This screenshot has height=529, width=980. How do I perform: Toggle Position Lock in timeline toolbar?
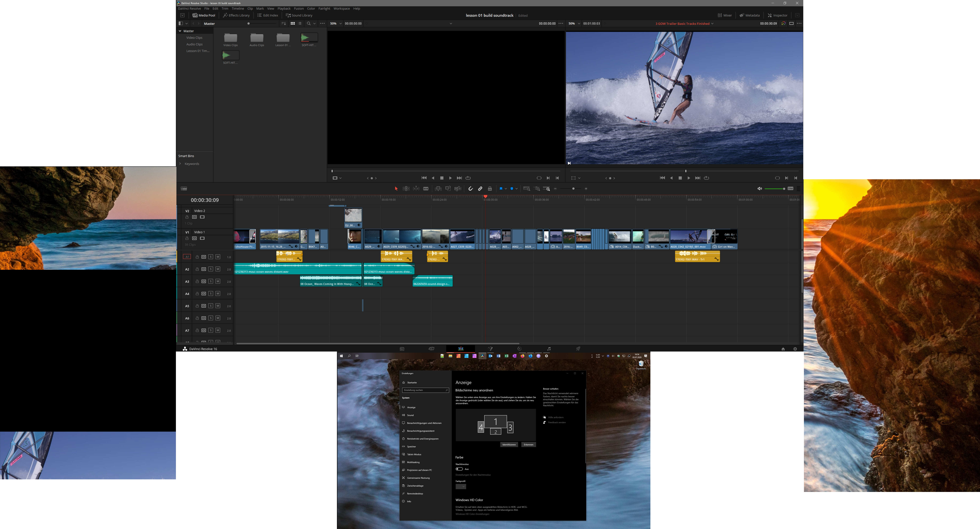(x=490, y=189)
